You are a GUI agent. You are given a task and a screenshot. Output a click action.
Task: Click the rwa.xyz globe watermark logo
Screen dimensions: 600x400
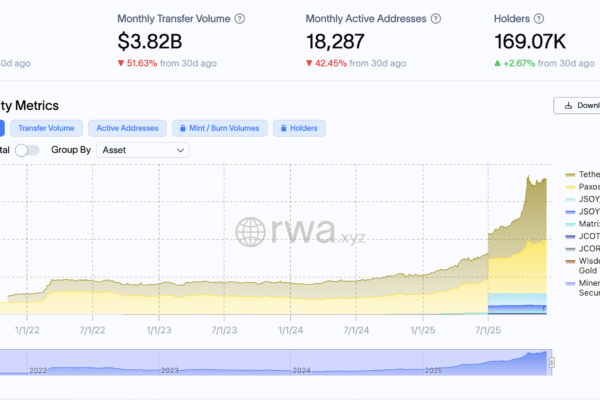pos(250,231)
